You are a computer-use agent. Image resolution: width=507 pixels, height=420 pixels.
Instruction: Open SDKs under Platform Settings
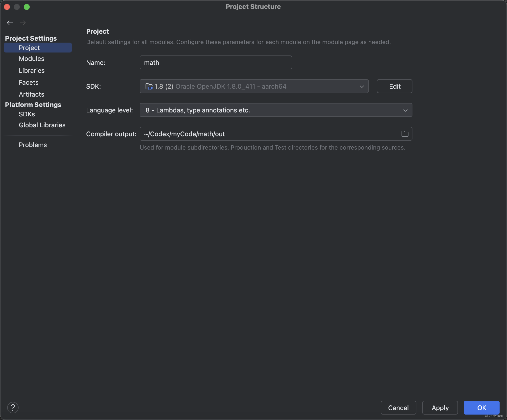(27, 114)
